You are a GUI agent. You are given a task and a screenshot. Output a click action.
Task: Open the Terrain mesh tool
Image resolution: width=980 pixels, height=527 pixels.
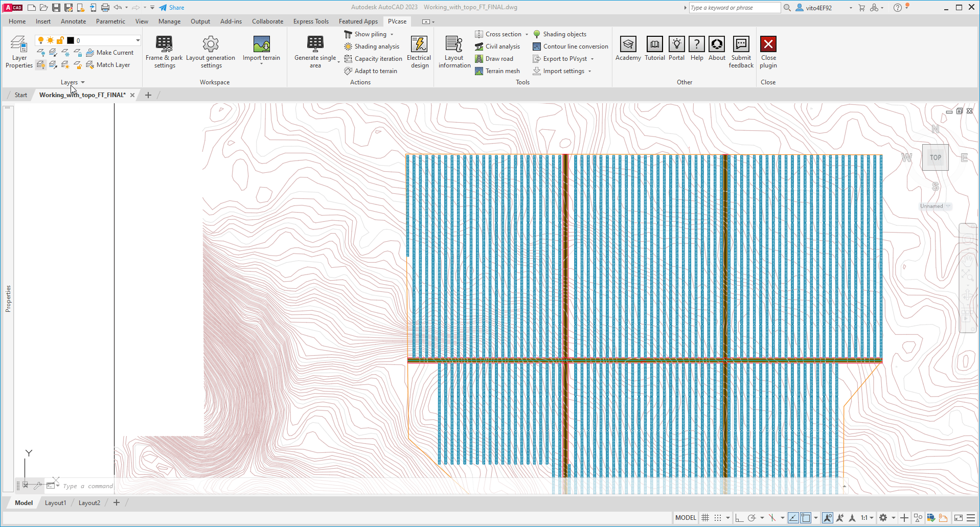pyautogui.click(x=497, y=71)
